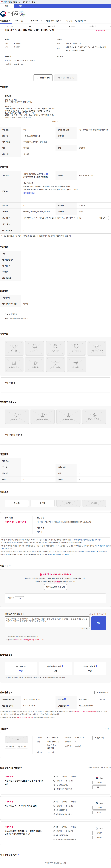Click info icon beside 고용24 입사지원
This screenshot has height=868, width=111.
(x=97, y=666)
